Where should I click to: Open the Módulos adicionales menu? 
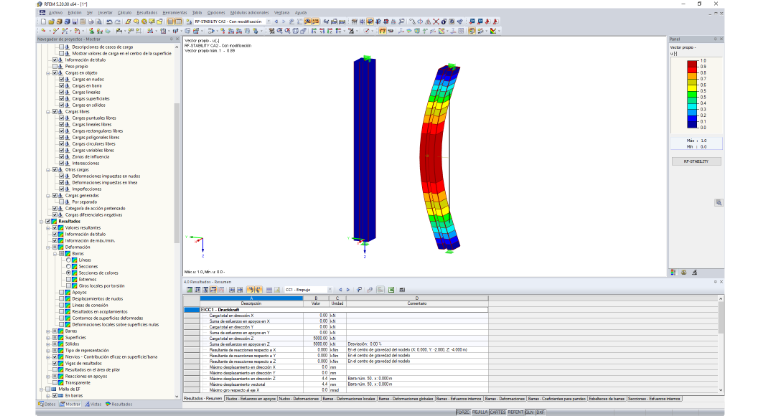tap(250, 13)
